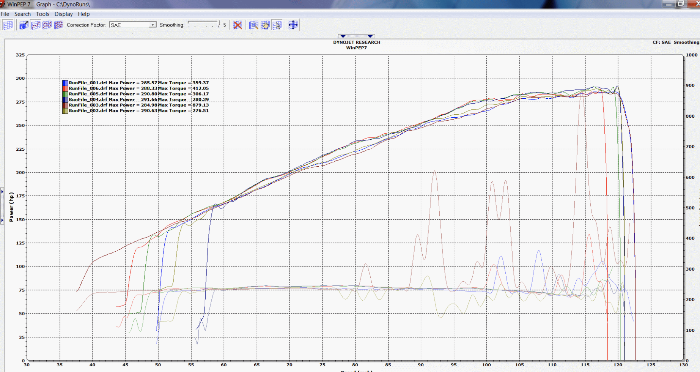
Task: Select RunFile_003.drf legend entry text
Action: (x=139, y=105)
